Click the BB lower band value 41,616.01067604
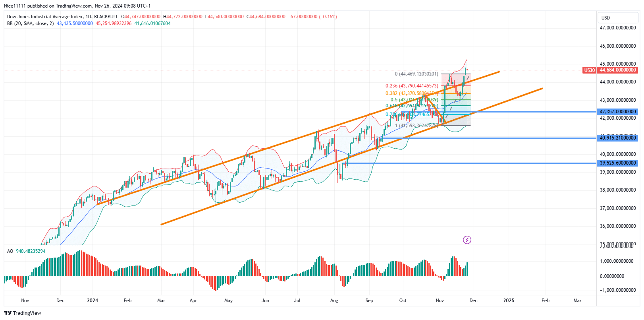The height and width of the screenshot is (320, 644). coord(152,23)
